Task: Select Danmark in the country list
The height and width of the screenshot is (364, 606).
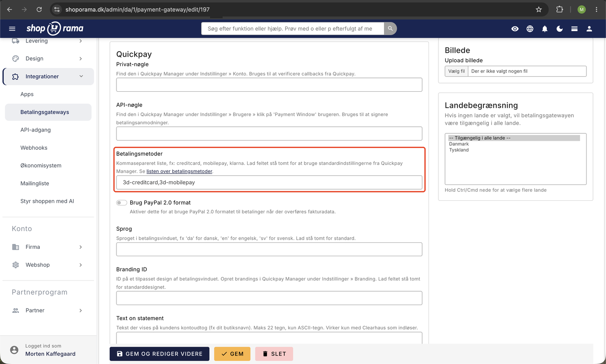Action: coord(459,144)
